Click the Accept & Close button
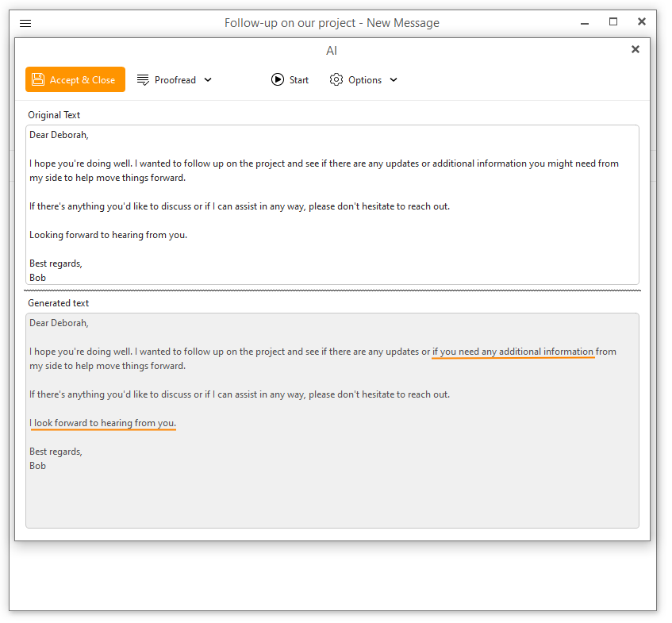This screenshot has height=623, width=672. pyautogui.click(x=75, y=79)
